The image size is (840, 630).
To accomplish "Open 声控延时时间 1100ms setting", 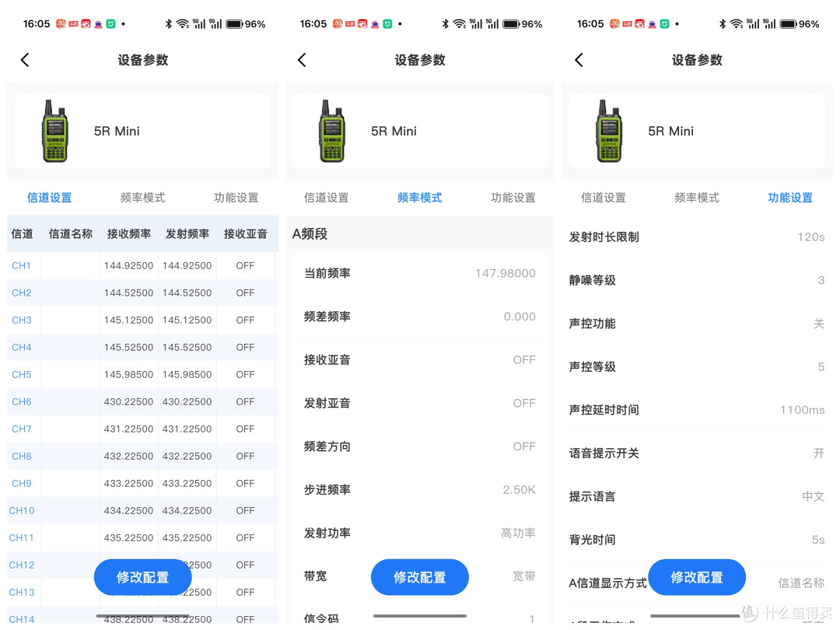I will [696, 410].
